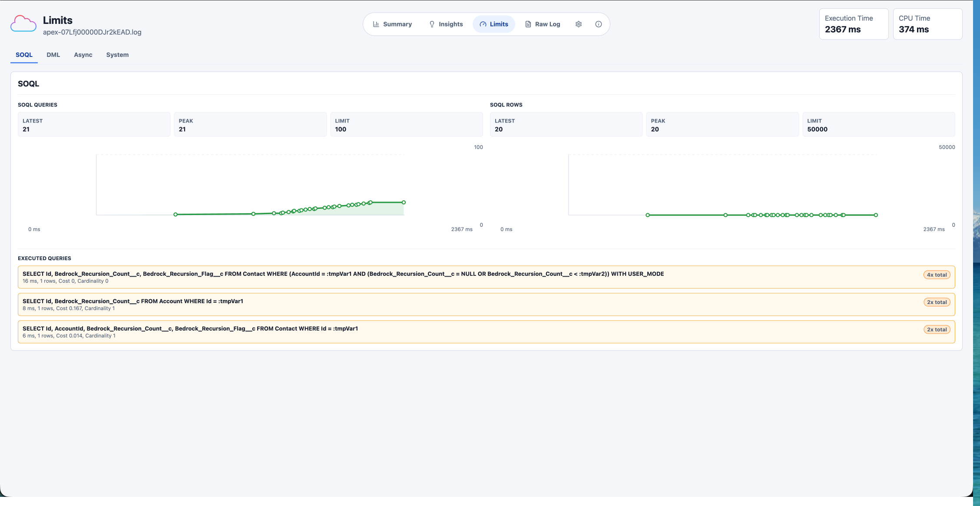Click the SOQL Queries Peak 21 stat
This screenshot has height=506, width=980.
pyautogui.click(x=250, y=125)
